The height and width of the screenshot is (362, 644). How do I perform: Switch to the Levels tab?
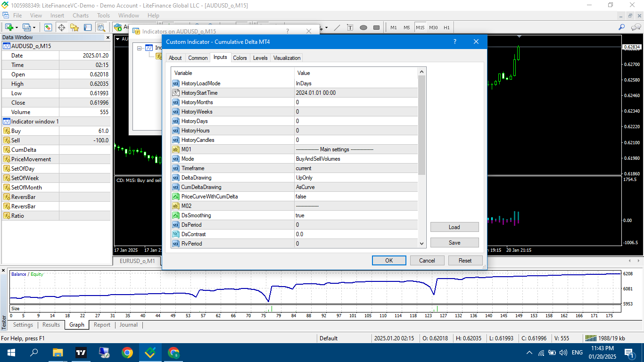(x=260, y=58)
